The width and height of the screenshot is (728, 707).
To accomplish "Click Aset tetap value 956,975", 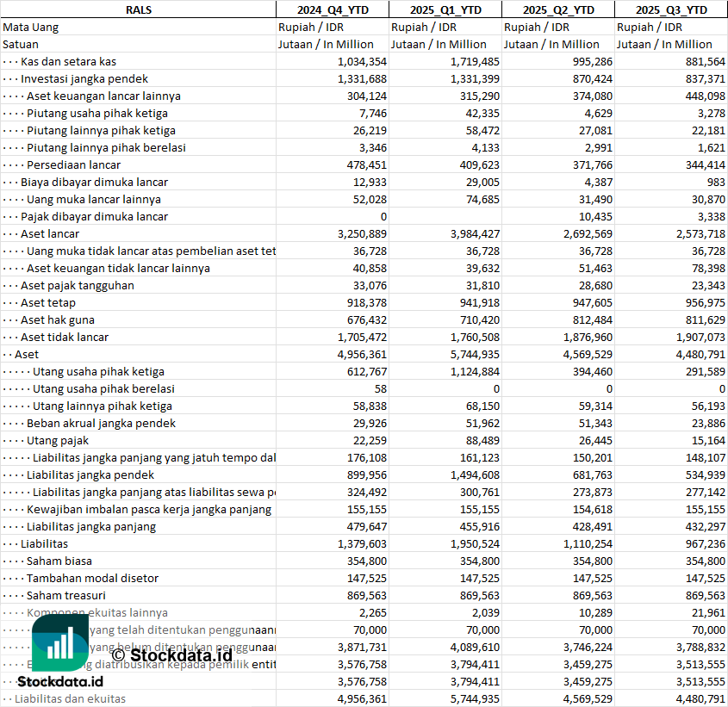I will tap(706, 302).
